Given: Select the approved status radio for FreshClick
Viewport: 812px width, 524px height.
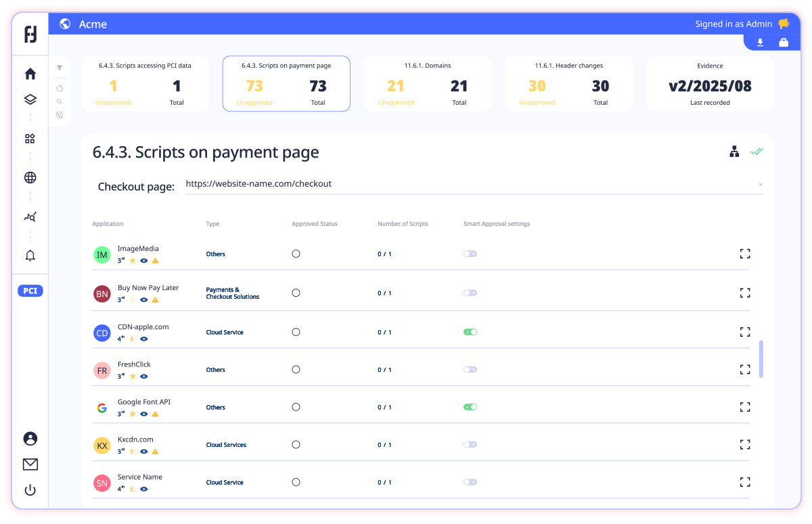Looking at the screenshot, I should pyautogui.click(x=296, y=370).
